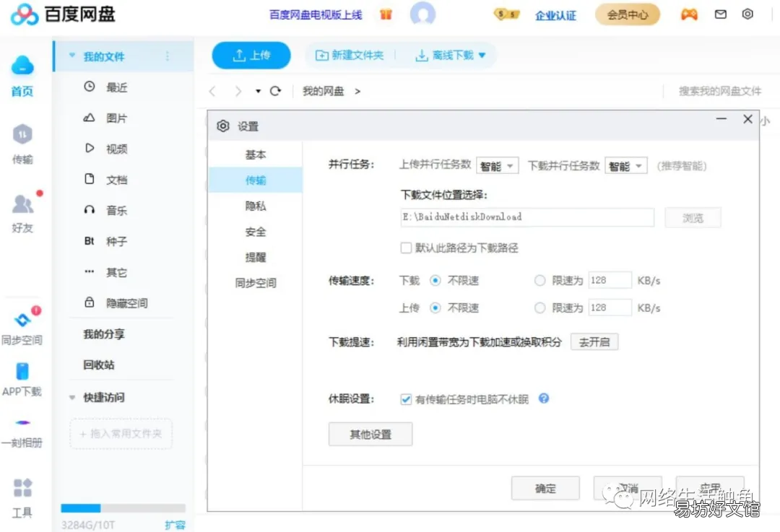Image resolution: width=780 pixels, height=532 pixels.
Task: Open the mail messages icon
Action: click(x=720, y=14)
